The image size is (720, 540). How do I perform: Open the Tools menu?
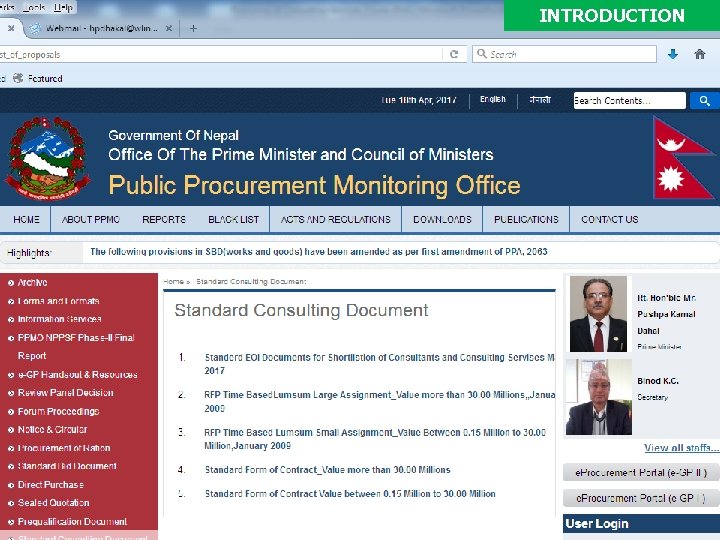[x=34, y=7]
